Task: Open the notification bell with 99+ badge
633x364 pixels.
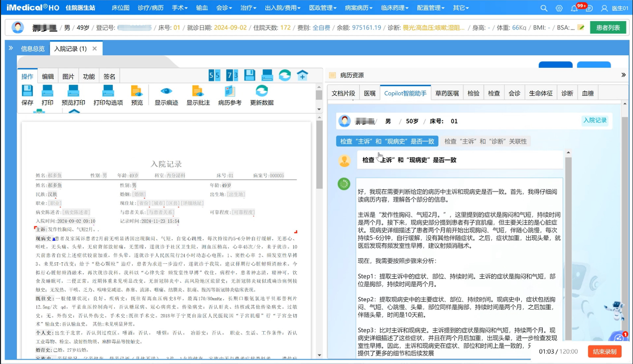Action: click(x=575, y=8)
